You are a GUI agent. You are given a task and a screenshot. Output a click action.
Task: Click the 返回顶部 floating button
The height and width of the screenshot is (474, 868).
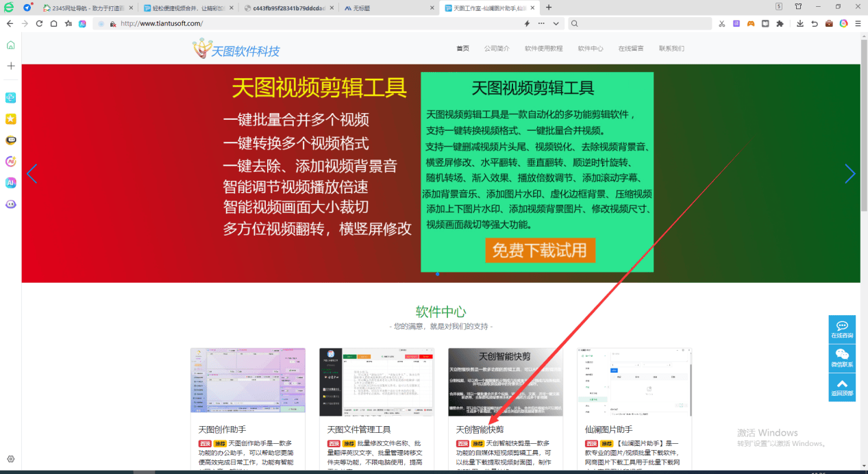842,387
